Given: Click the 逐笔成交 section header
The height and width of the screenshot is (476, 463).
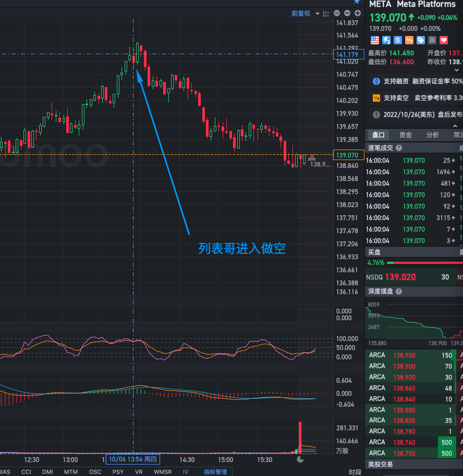Looking at the screenshot, I should [381, 148].
